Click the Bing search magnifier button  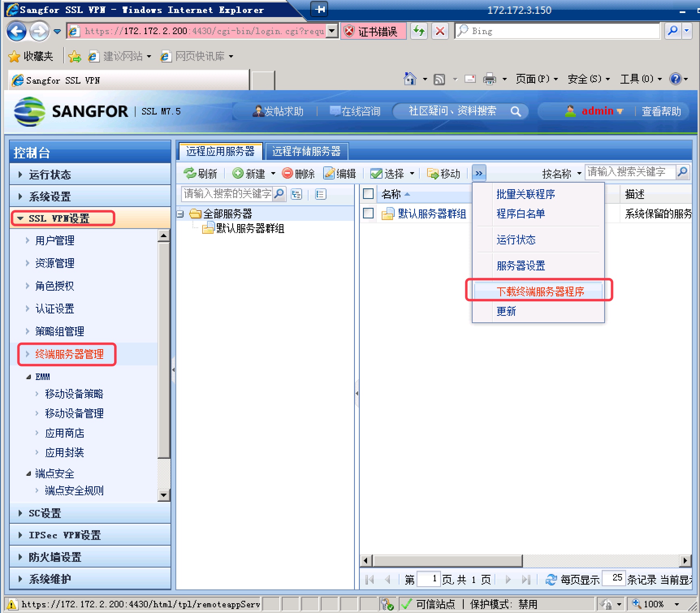coord(673,31)
